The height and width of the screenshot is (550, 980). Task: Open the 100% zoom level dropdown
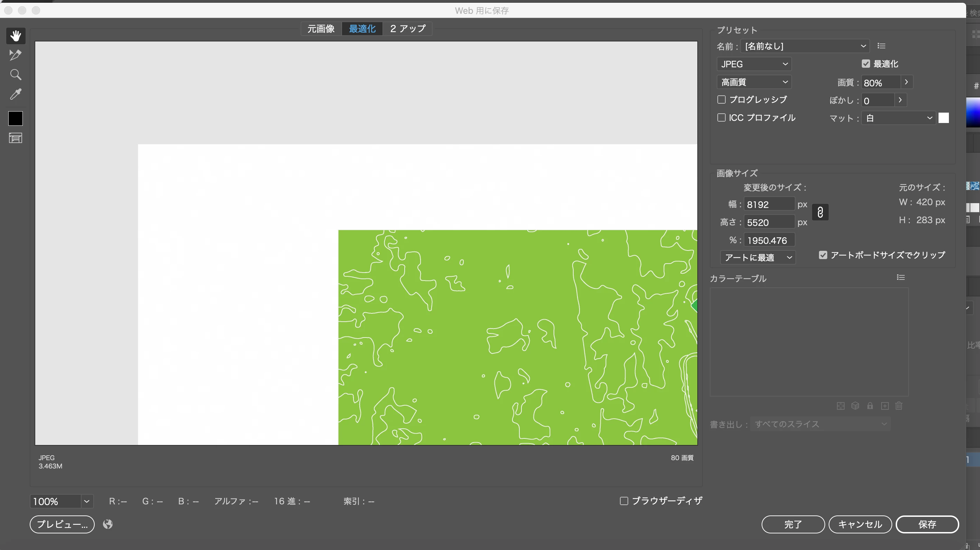tap(86, 502)
